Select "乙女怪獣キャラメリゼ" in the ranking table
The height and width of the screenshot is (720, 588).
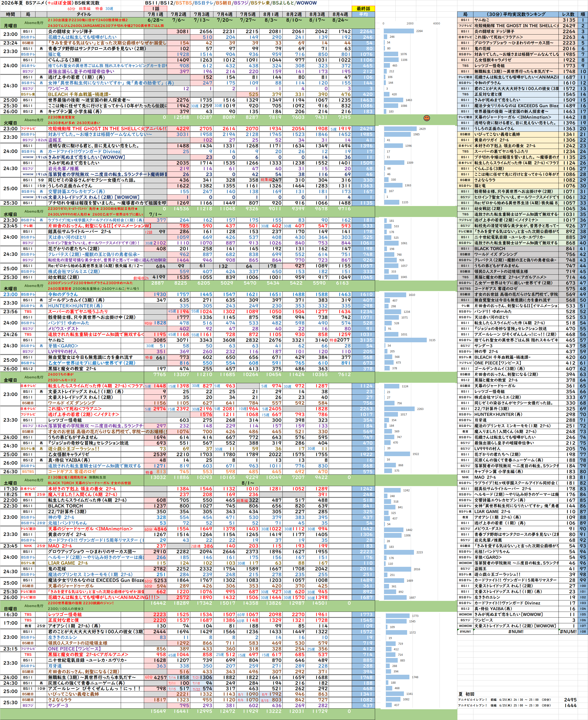[516, 60]
